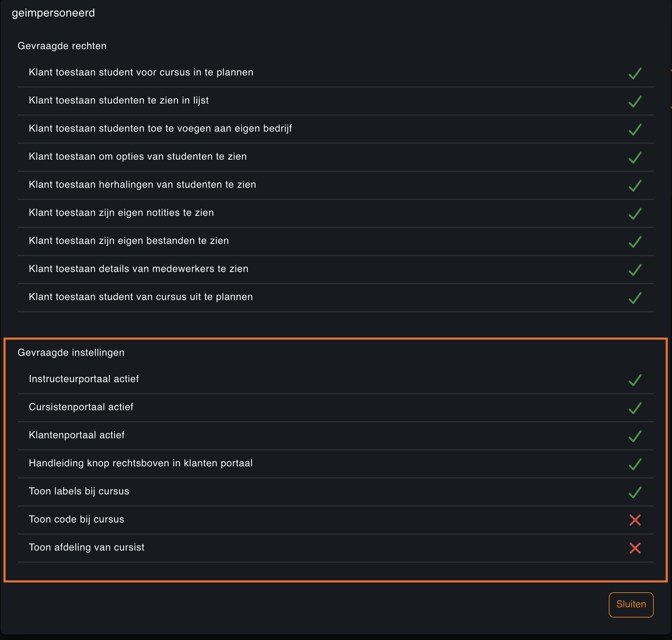The width and height of the screenshot is (672, 640).
Task: Click checkmark for 'opties van studenten te zien'
Action: coord(635,158)
